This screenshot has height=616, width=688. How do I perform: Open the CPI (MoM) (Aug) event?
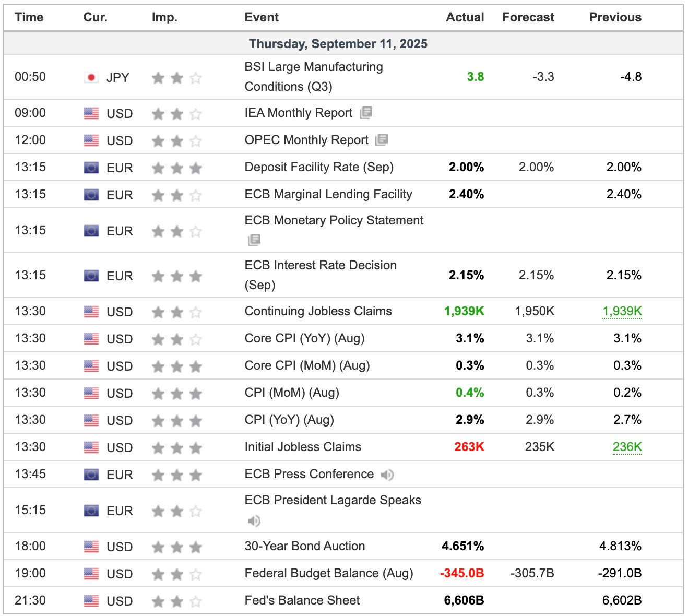pos(292,393)
